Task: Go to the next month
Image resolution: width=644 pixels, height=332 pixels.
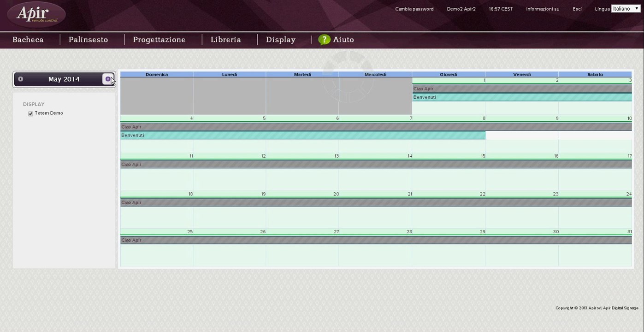Action: click(108, 79)
